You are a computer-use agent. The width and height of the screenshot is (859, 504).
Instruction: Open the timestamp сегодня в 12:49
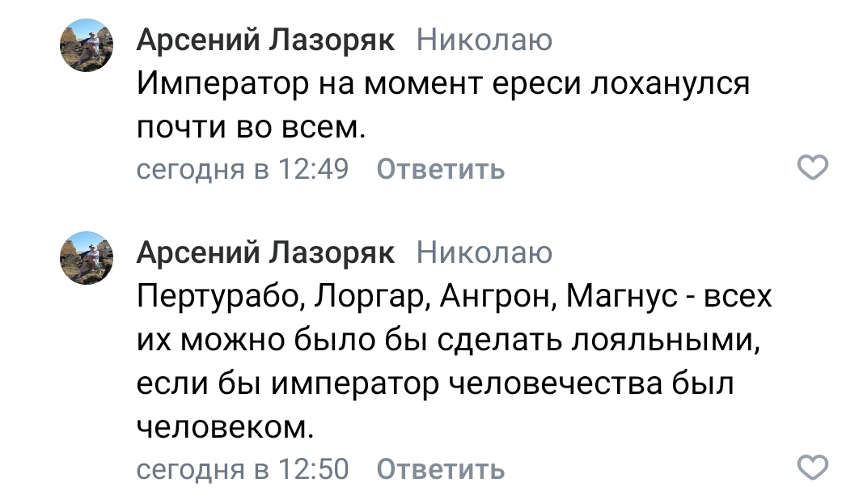pyautogui.click(x=242, y=169)
